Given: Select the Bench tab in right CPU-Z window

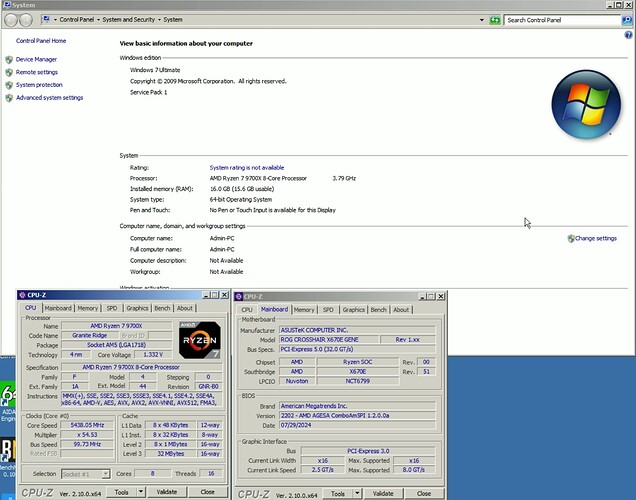Looking at the screenshot, I should [x=378, y=309].
